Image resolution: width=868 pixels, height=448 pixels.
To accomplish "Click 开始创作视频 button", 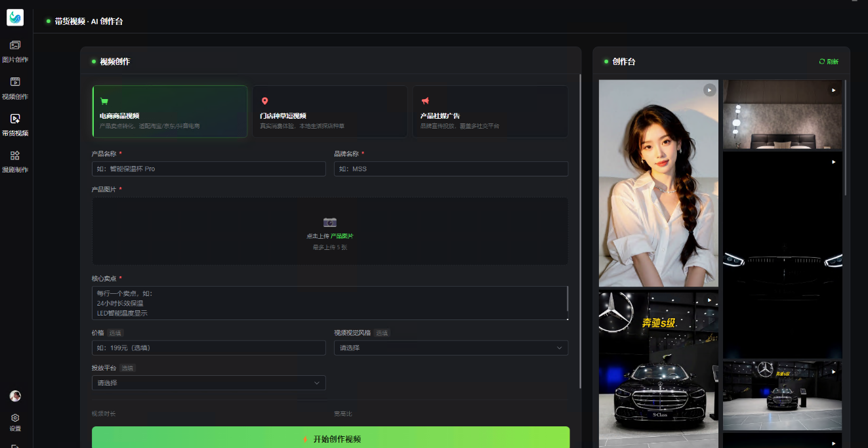I will point(331,438).
